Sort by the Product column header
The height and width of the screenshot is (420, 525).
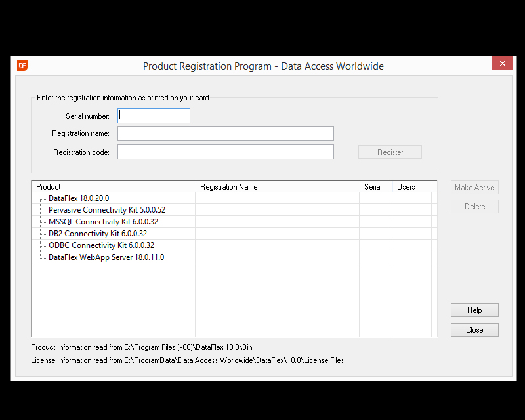[114, 187]
